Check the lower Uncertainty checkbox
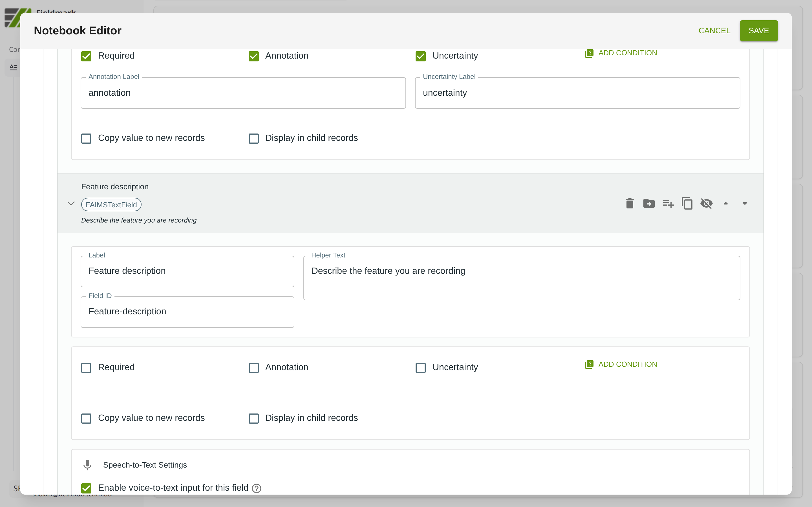 [420, 368]
